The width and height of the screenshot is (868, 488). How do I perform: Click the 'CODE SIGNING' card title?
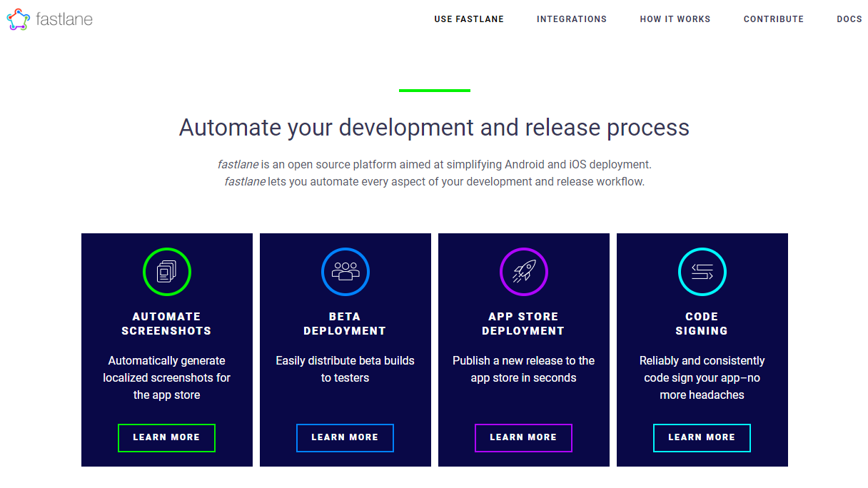702,324
